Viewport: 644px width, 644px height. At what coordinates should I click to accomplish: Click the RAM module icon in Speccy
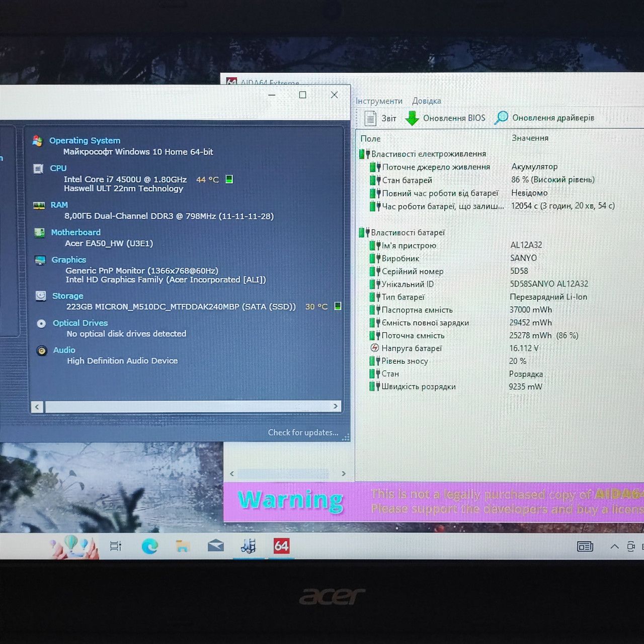39,205
